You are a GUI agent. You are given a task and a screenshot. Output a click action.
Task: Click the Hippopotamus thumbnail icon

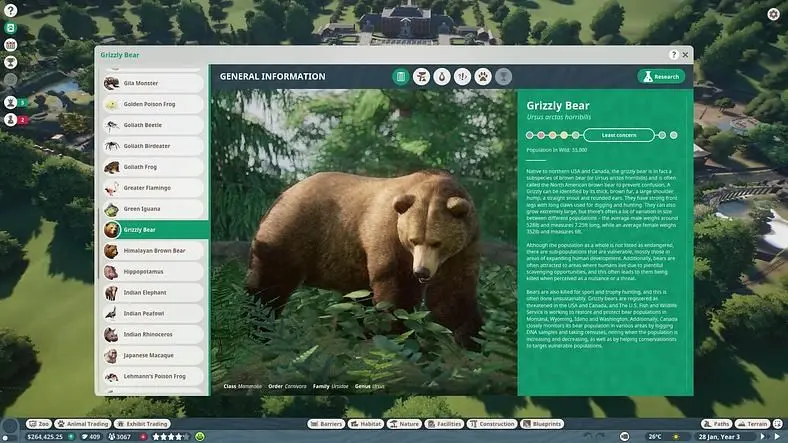point(111,272)
